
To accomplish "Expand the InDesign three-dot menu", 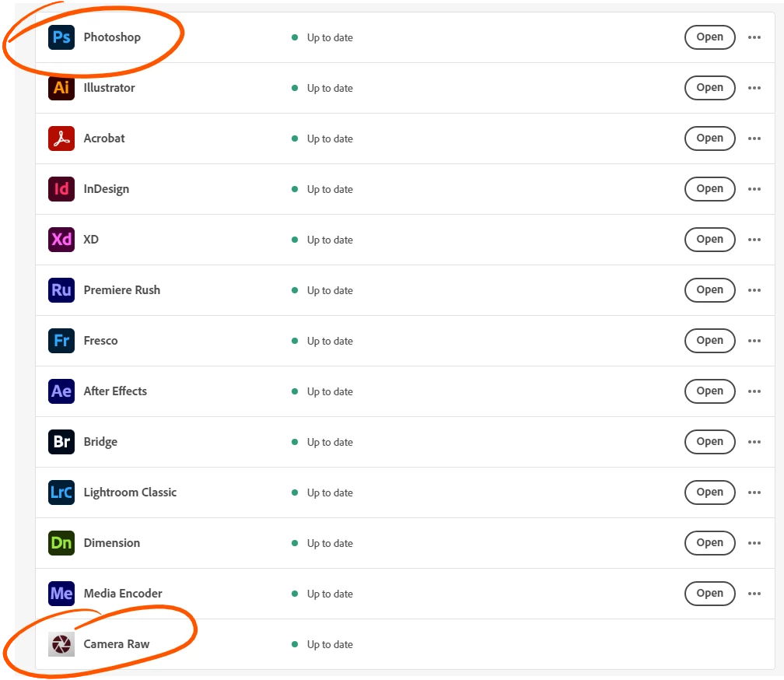I will (x=754, y=189).
